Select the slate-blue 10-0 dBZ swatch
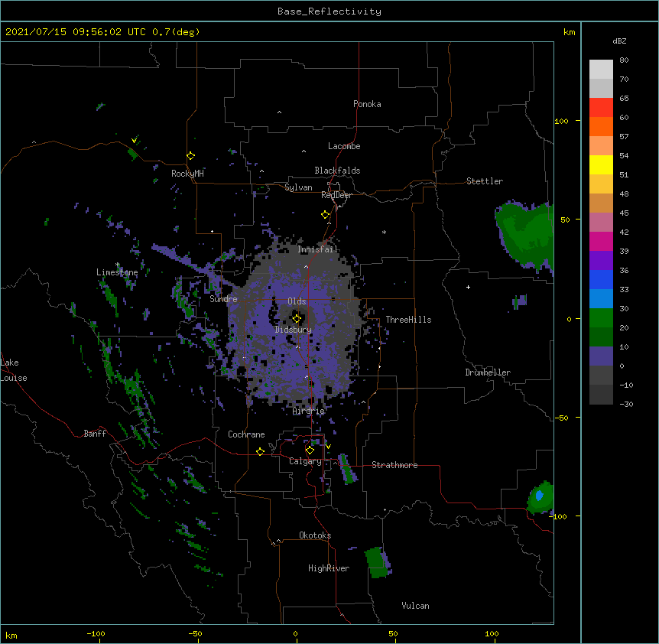This screenshot has height=644, width=659. 601,356
